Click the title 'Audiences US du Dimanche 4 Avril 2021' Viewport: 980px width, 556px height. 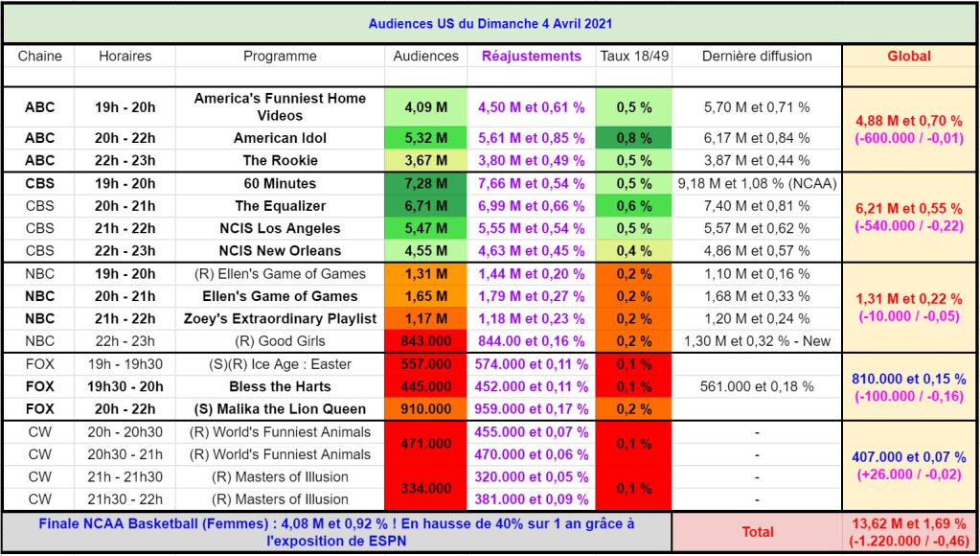coord(490,23)
